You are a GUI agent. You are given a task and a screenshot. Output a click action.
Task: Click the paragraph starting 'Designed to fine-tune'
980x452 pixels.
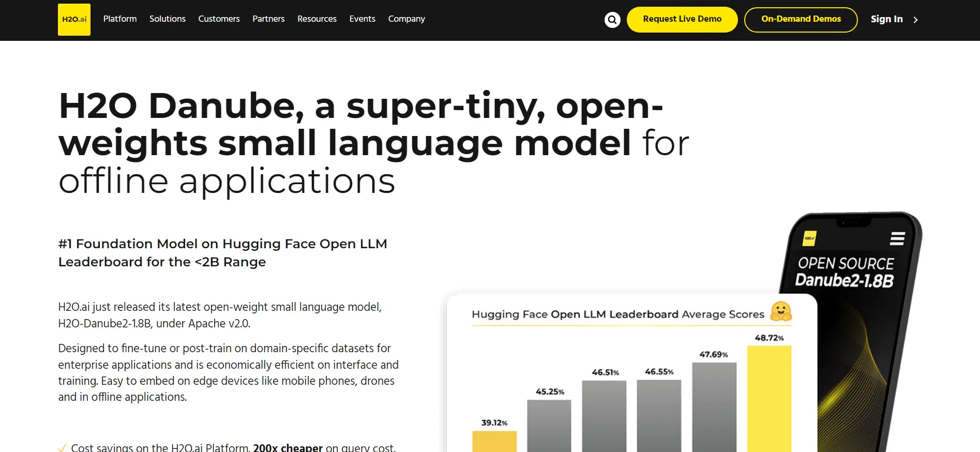pos(229,372)
